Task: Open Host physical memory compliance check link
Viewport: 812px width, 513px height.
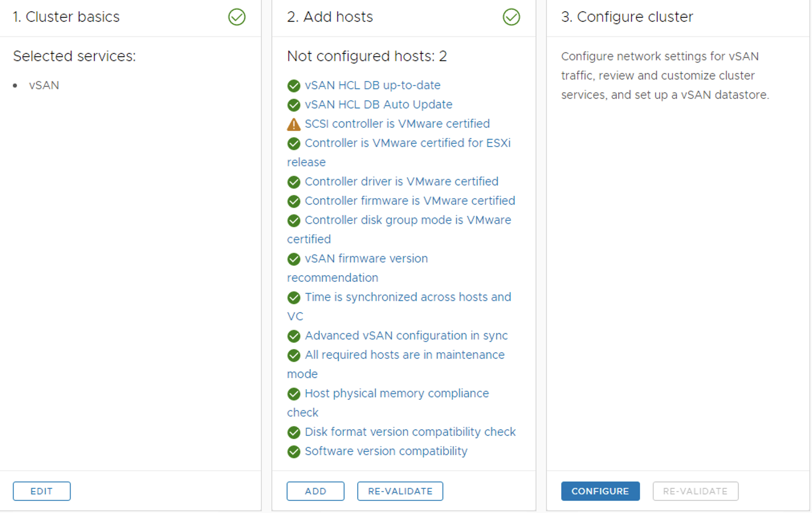Action: tap(388, 403)
